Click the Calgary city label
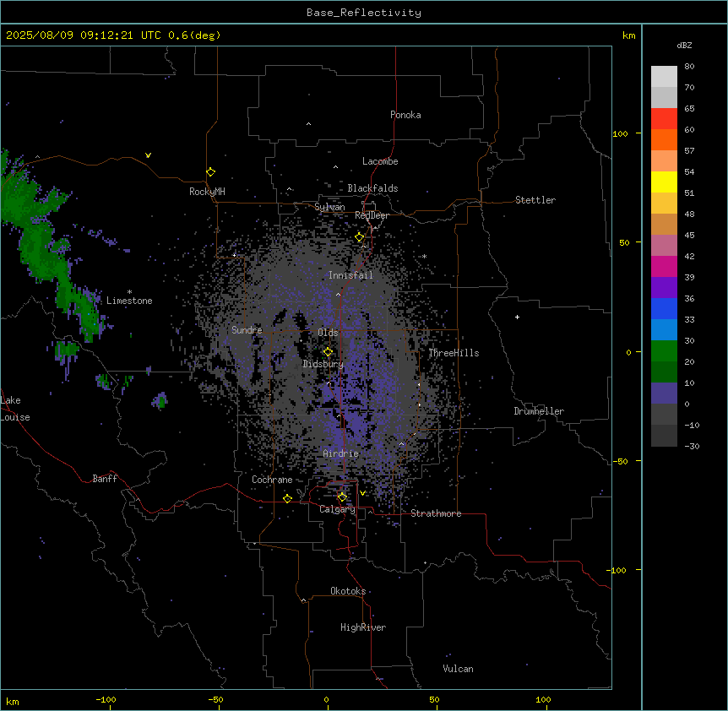 click(337, 509)
